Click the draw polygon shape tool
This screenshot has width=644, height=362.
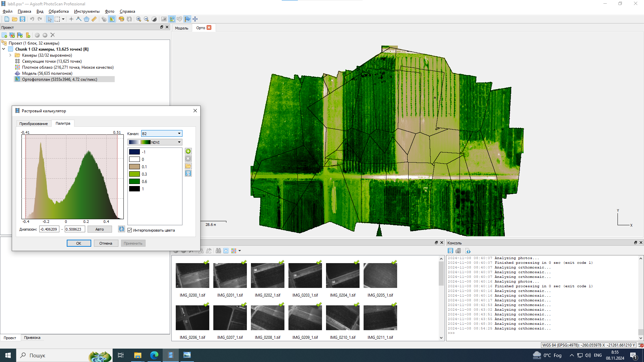point(87,19)
